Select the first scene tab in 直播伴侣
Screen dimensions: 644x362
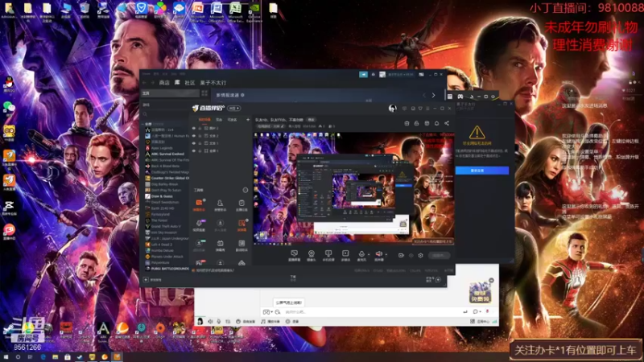(204, 119)
